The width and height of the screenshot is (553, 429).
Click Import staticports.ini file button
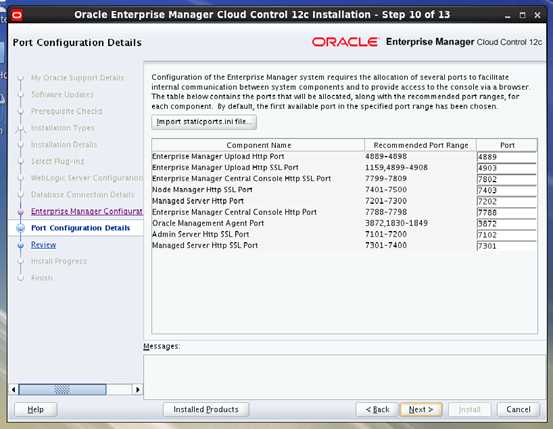204,122
